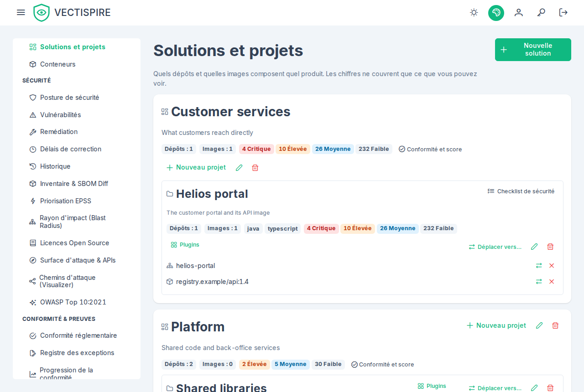Remove helios-portal repository from project
Image resolution: width=584 pixels, height=392 pixels.
click(x=552, y=266)
